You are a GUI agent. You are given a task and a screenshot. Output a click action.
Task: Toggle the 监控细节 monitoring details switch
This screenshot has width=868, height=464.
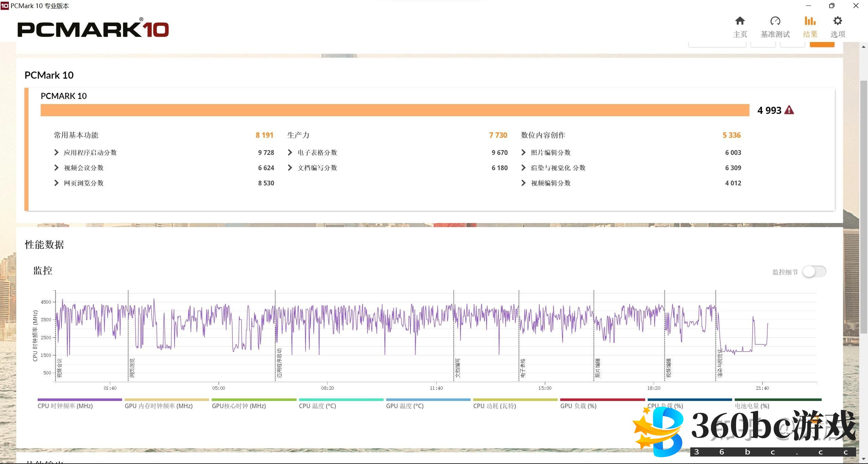tap(814, 272)
